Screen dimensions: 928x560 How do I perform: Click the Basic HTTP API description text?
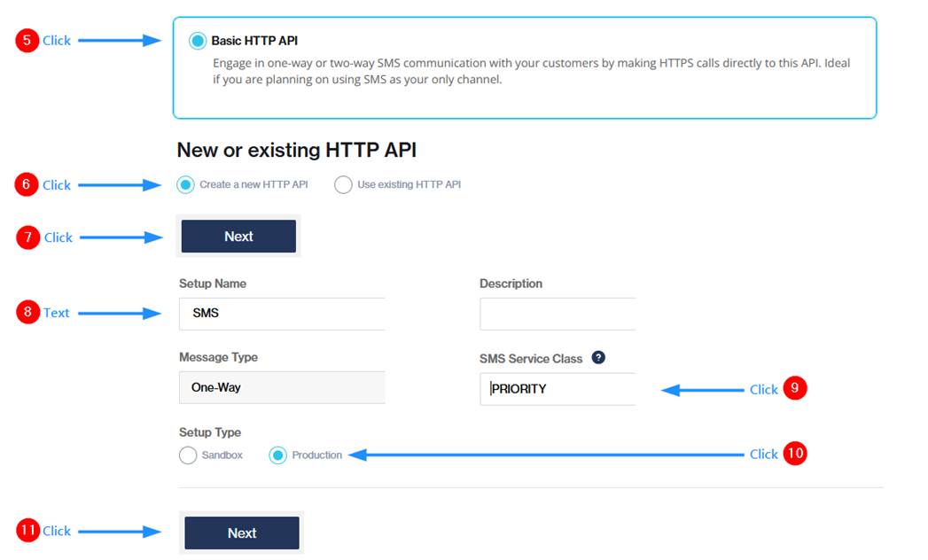tap(531, 72)
